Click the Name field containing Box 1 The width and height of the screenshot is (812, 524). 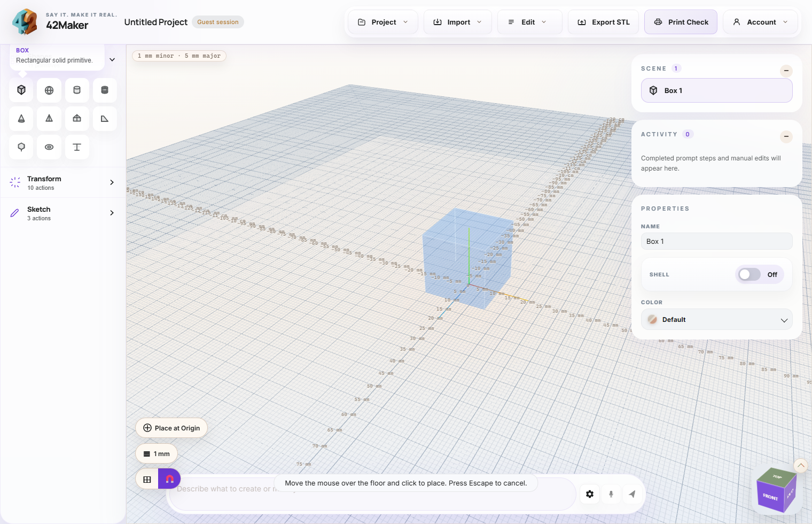click(x=716, y=241)
